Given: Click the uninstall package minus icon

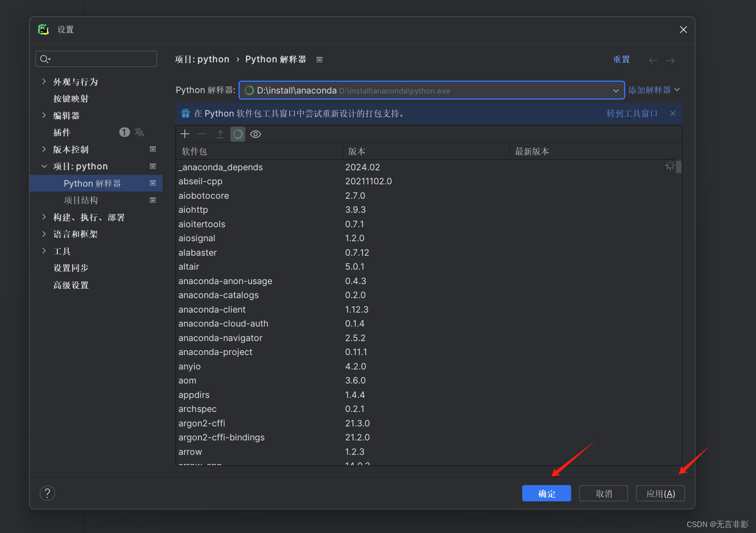Looking at the screenshot, I should point(202,134).
